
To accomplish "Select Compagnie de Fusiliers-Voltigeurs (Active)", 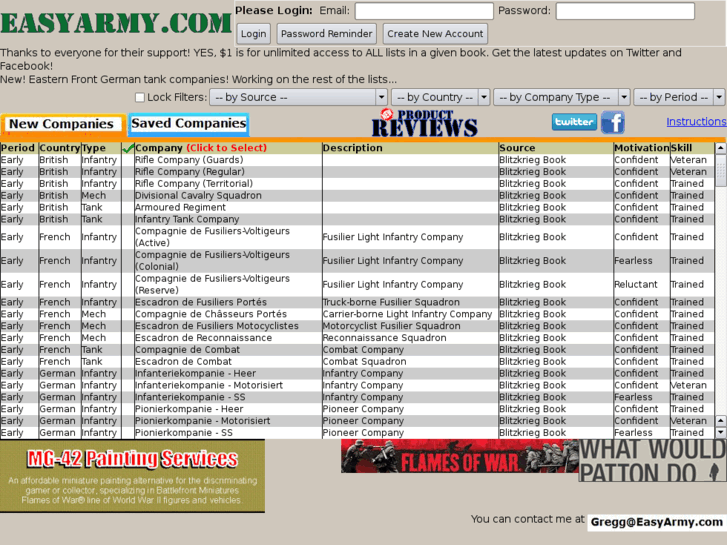I will click(212, 237).
